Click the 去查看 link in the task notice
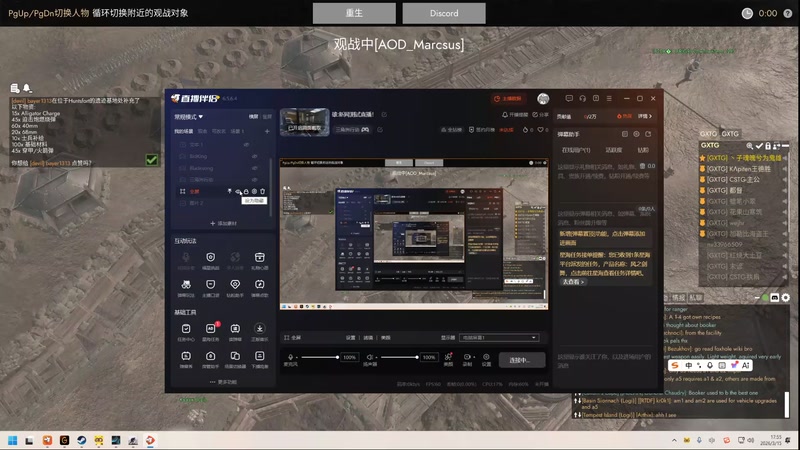The image size is (800, 450). click(x=572, y=282)
